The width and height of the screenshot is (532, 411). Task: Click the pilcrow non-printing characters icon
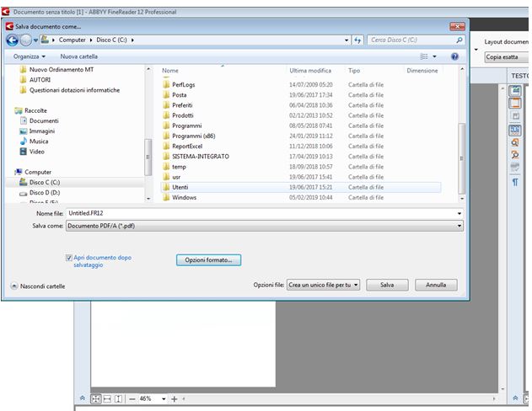pyautogui.click(x=514, y=182)
